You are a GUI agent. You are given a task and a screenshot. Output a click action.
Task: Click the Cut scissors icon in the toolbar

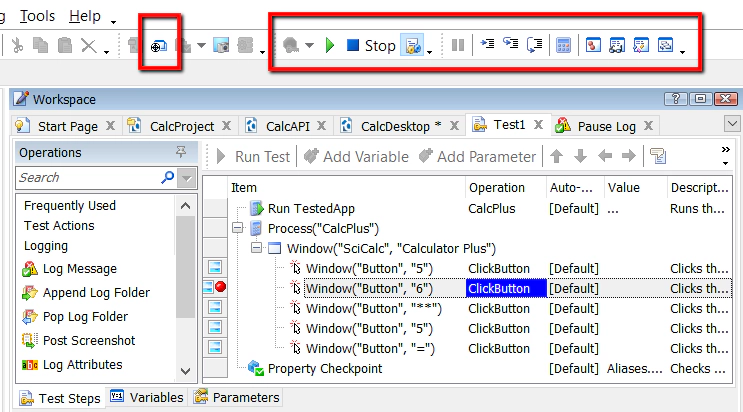[x=17, y=46]
